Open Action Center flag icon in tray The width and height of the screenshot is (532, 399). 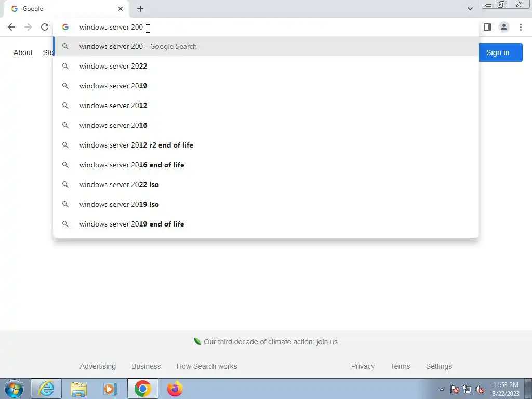(x=455, y=390)
